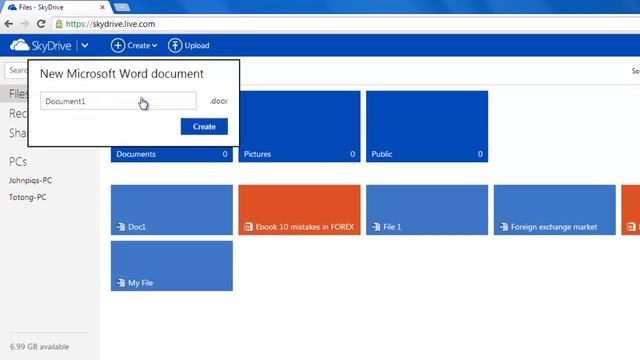Screen dimensions: 640x360
Task: Close the Files - SkyDrive tab
Action: (102, 7)
